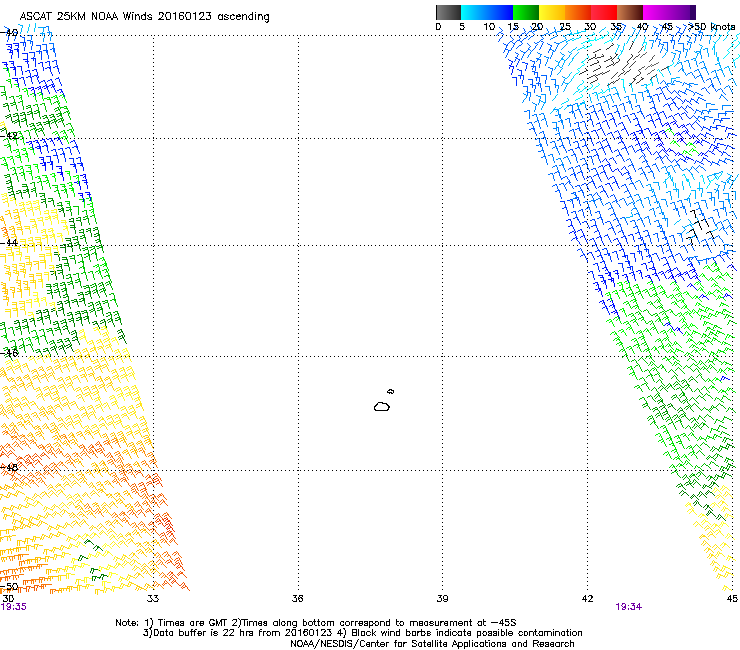The image size is (740, 650).
Task: Click the purple "19:35" swath time
Action: (x=14, y=607)
